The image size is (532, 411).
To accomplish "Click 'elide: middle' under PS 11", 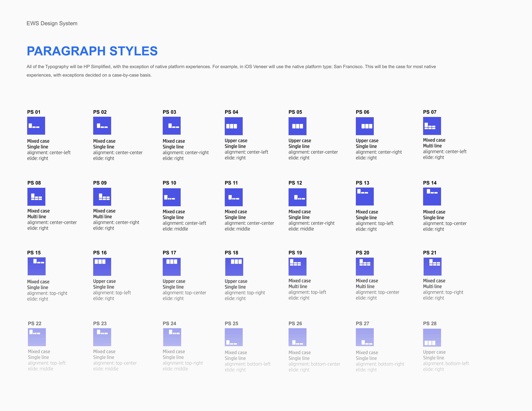I will click(237, 229).
